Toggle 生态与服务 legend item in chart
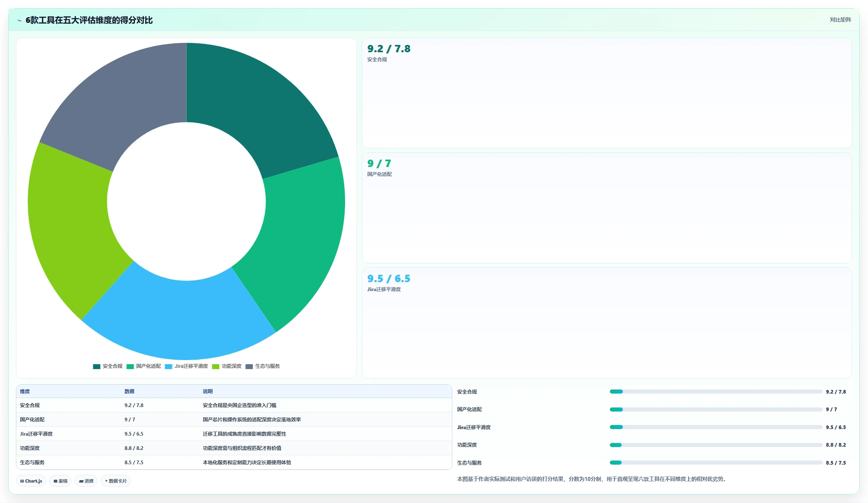 click(263, 366)
